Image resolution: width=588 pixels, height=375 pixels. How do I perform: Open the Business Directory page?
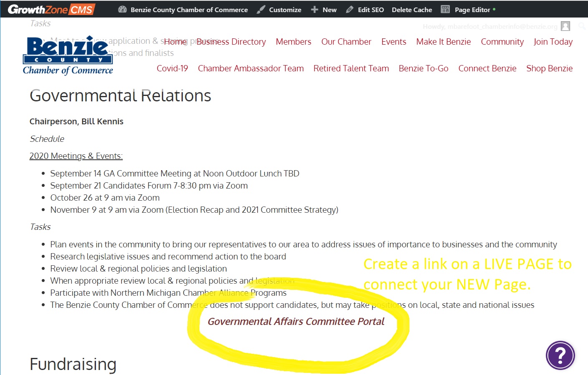point(231,42)
